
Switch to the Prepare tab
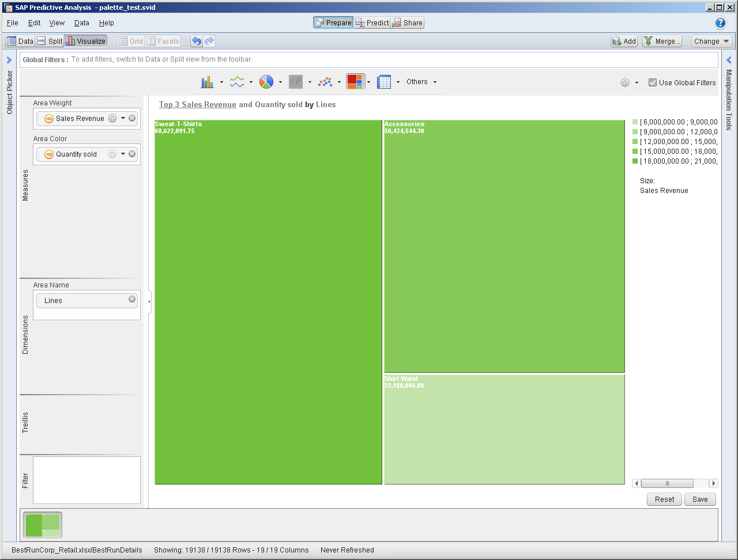[x=333, y=22]
